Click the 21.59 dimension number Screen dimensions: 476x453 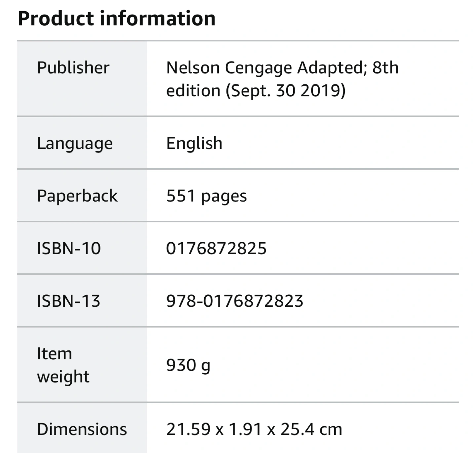click(188, 430)
